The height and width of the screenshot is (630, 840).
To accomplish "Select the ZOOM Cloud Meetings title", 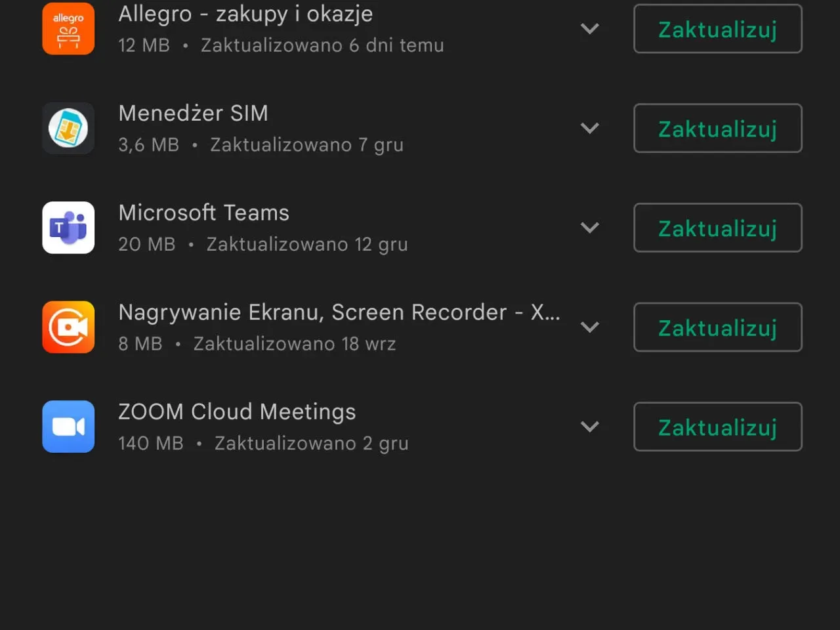I will pos(237,411).
